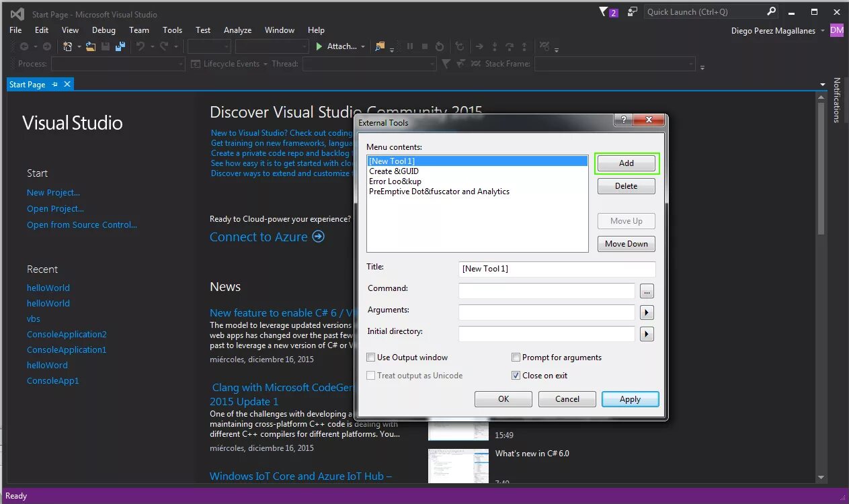Viewport: 849px width, 504px height.
Task: Enable the Prompt for arguments checkbox
Action: tap(516, 358)
